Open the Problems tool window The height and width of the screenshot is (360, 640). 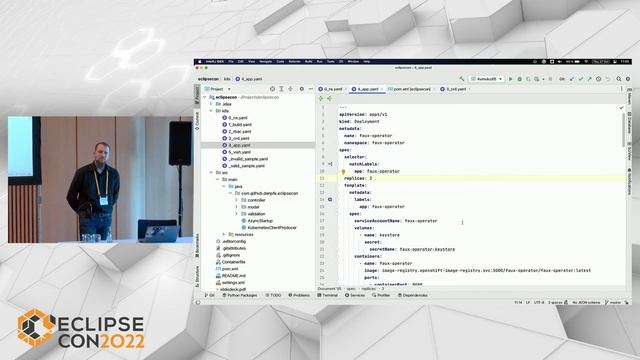point(299,295)
